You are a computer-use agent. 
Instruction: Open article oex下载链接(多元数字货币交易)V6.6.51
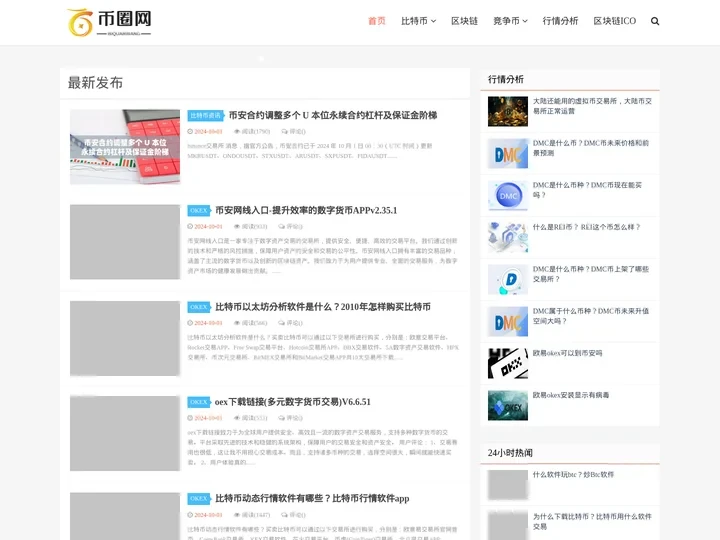pyautogui.click(x=292, y=402)
